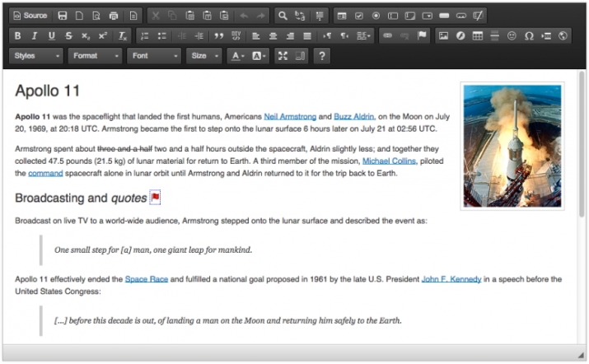589x364 pixels.
Task: Open the Font dropdown
Action: (154, 56)
